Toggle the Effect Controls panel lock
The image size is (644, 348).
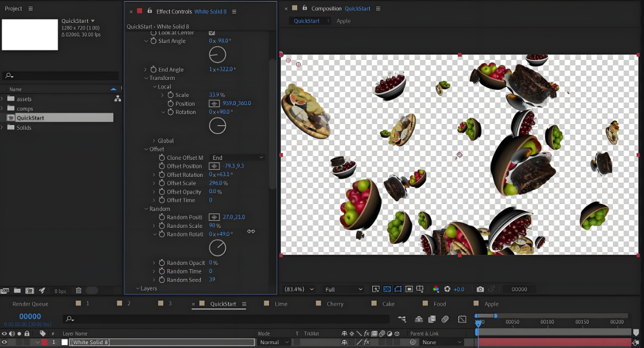150,11
